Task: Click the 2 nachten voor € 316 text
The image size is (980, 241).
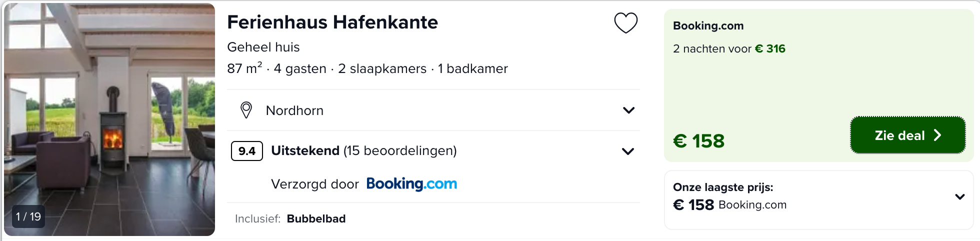Action: [729, 48]
